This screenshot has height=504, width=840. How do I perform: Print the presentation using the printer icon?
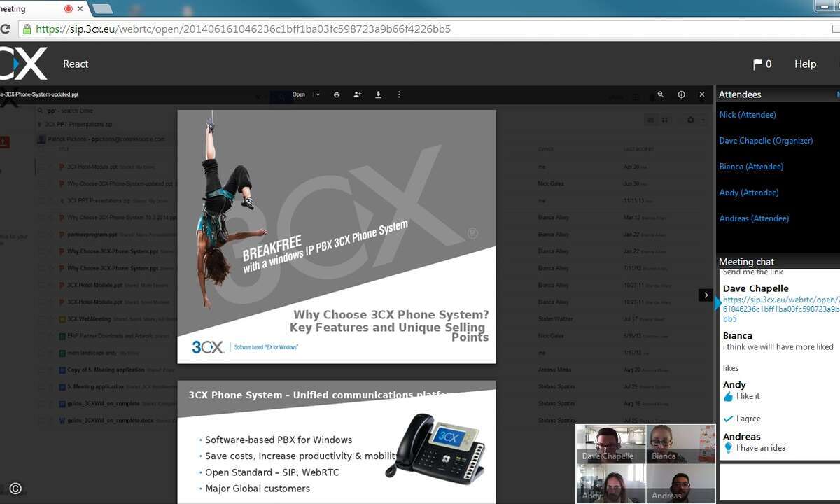point(337,94)
